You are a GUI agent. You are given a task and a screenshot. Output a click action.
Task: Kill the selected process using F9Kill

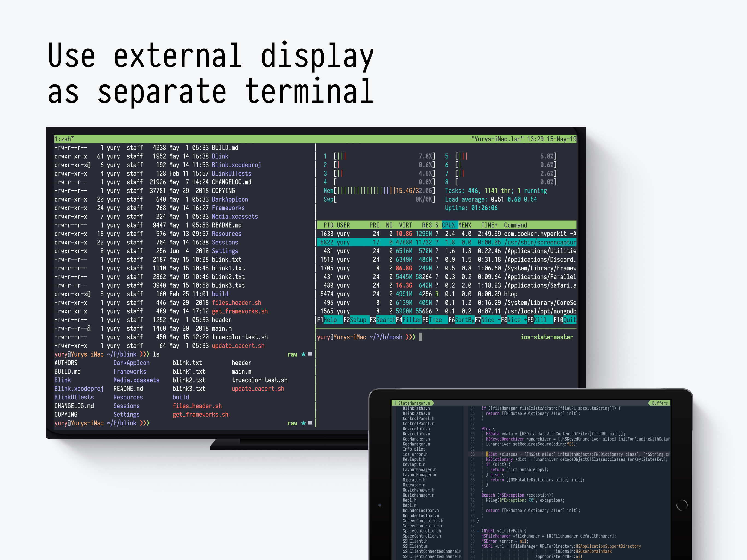coord(540,320)
